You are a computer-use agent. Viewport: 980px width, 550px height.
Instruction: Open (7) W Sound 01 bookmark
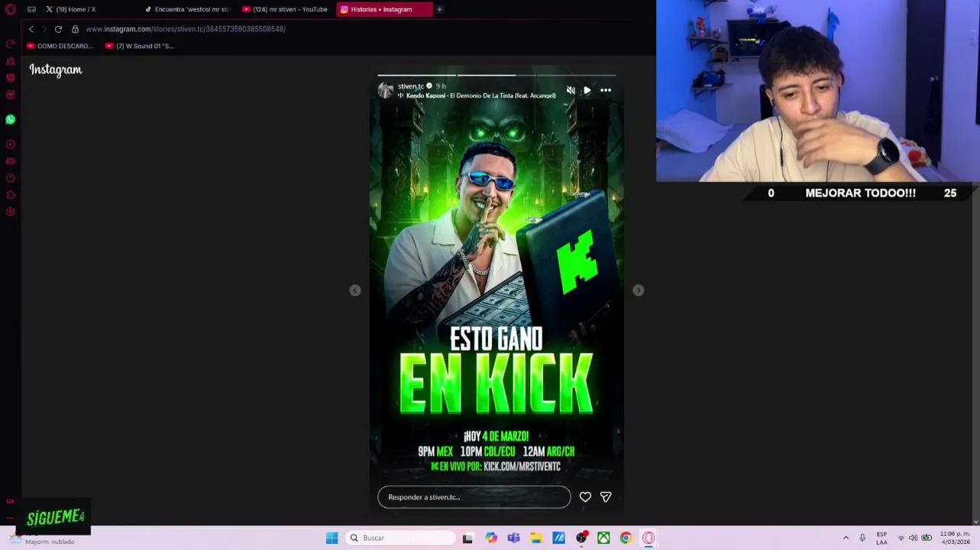pos(140,46)
